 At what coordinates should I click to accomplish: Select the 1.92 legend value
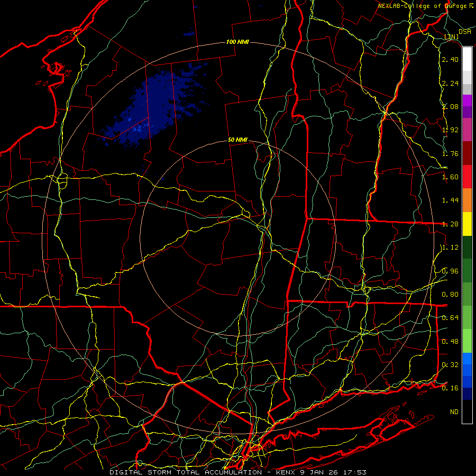coord(450,130)
